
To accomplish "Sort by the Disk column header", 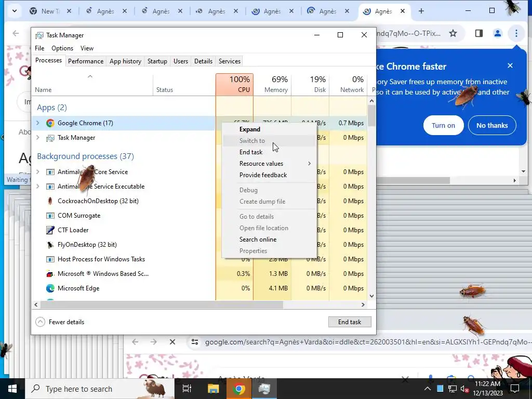I will pyautogui.click(x=311, y=85).
